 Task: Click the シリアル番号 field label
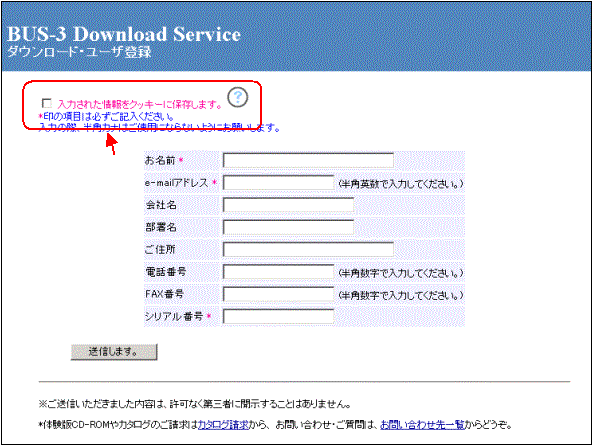pyautogui.click(x=177, y=316)
